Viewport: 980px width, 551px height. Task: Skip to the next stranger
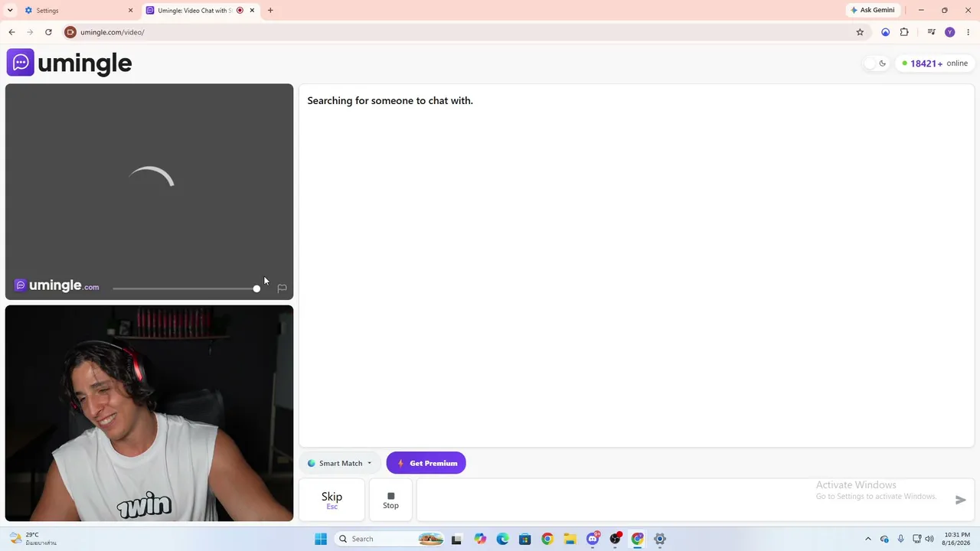coord(332,500)
